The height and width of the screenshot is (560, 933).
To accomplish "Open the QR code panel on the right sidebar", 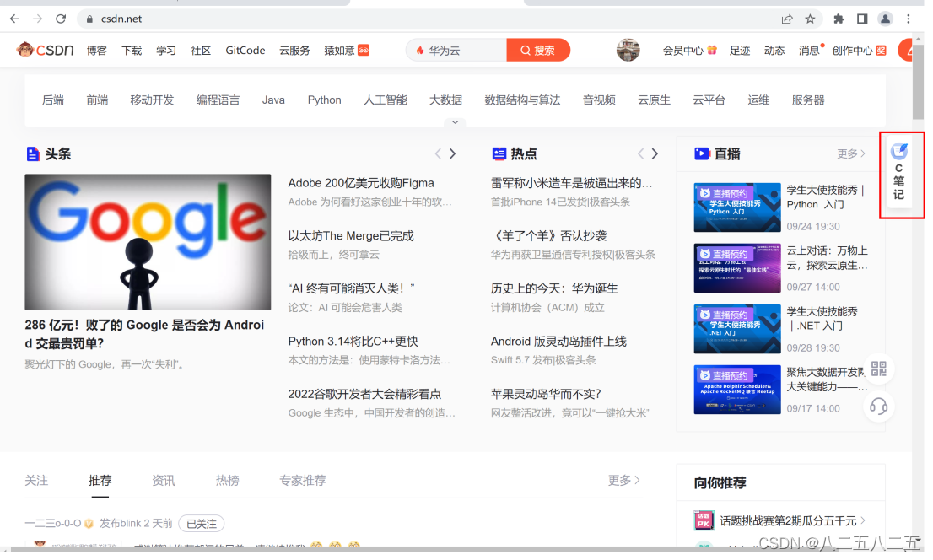I will pos(879,369).
